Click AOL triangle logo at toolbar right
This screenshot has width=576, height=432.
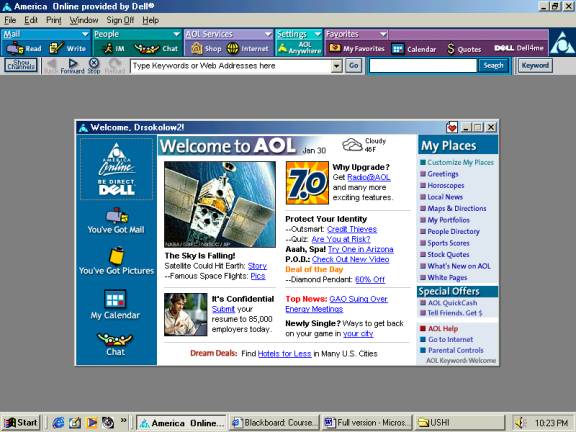coord(562,43)
